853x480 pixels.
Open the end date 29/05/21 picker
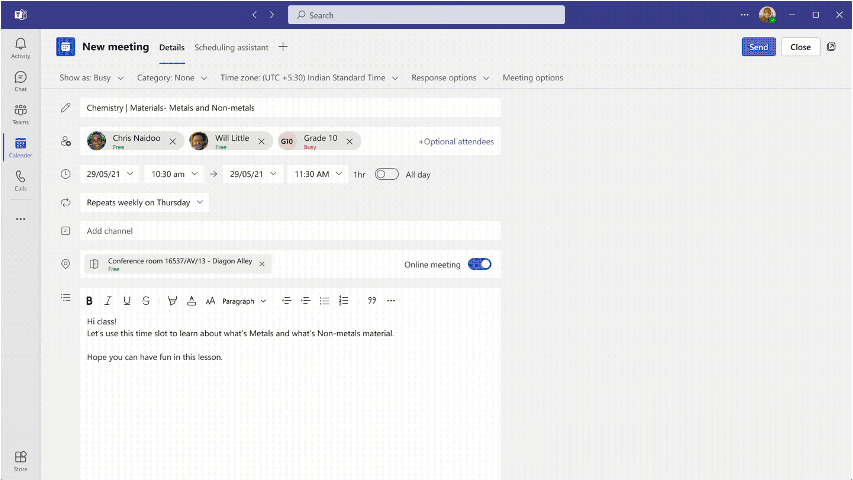[253, 174]
